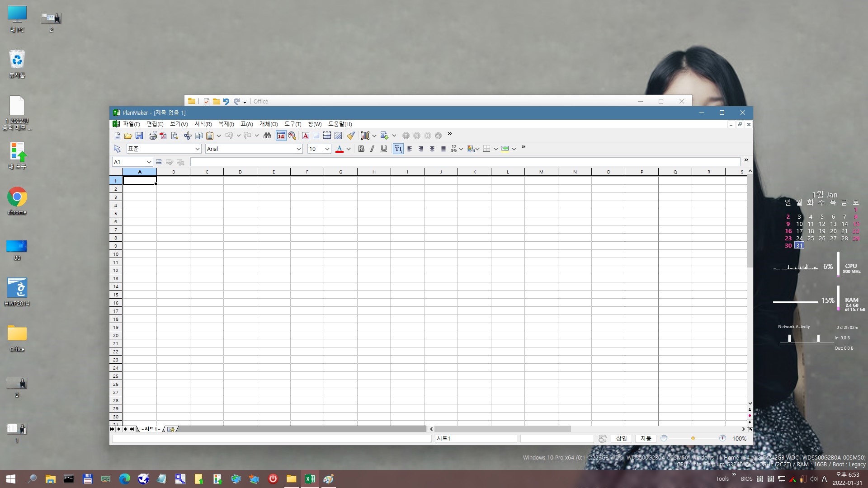
Task: Insert a text frame with red A icon
Action: coord(306,136)
